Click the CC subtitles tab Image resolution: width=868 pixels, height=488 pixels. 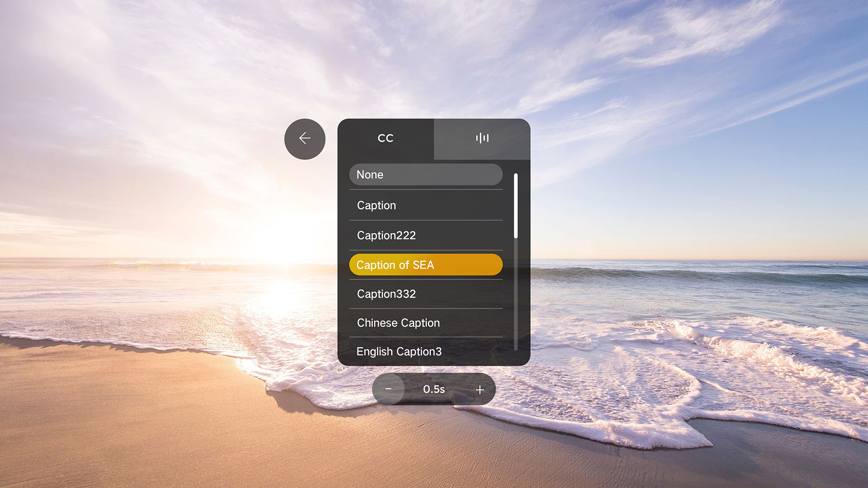click(386, 138)
